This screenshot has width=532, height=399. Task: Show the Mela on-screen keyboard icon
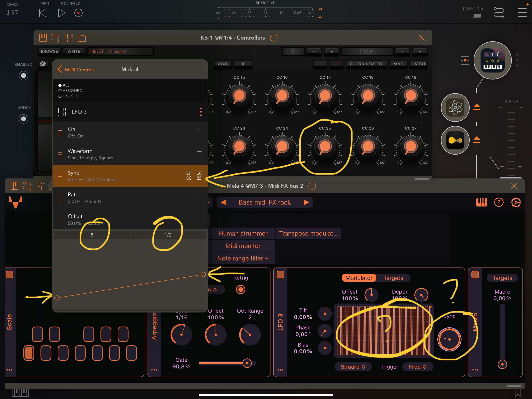pos(482,202)
